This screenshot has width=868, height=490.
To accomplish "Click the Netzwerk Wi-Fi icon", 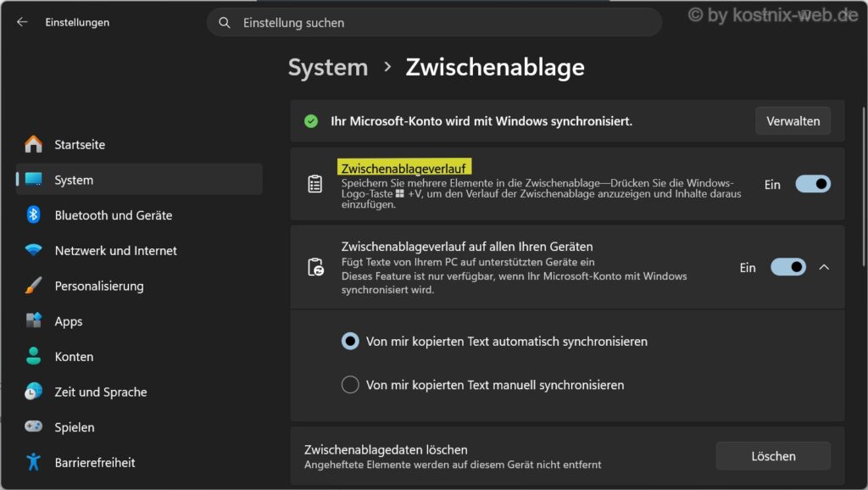I will (33, 250).
